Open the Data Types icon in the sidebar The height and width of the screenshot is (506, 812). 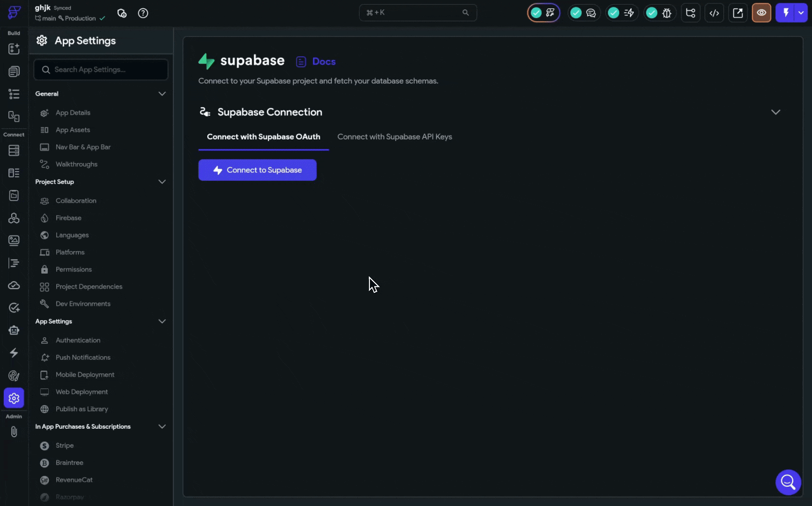tap(14, 173)
